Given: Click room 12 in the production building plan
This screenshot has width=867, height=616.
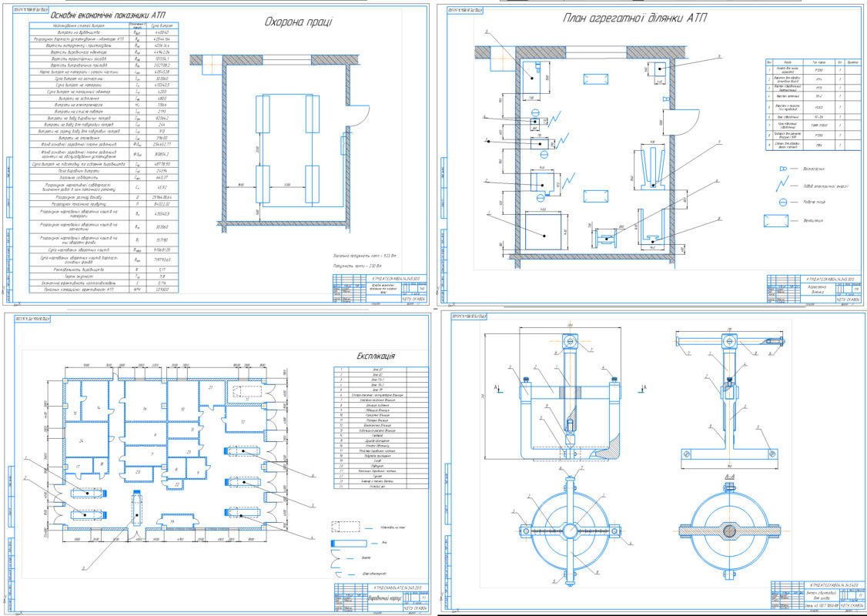Looking at the screenshot, I should click(243, 422).
